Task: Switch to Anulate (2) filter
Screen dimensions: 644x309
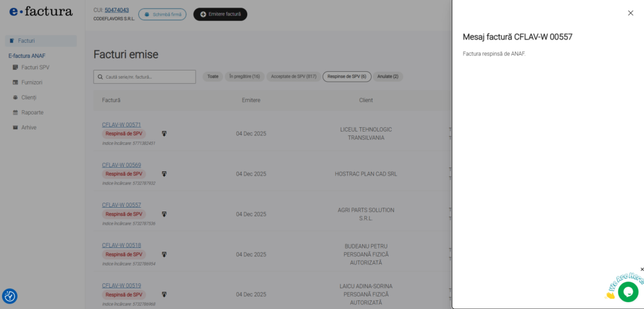Action: 387,76
